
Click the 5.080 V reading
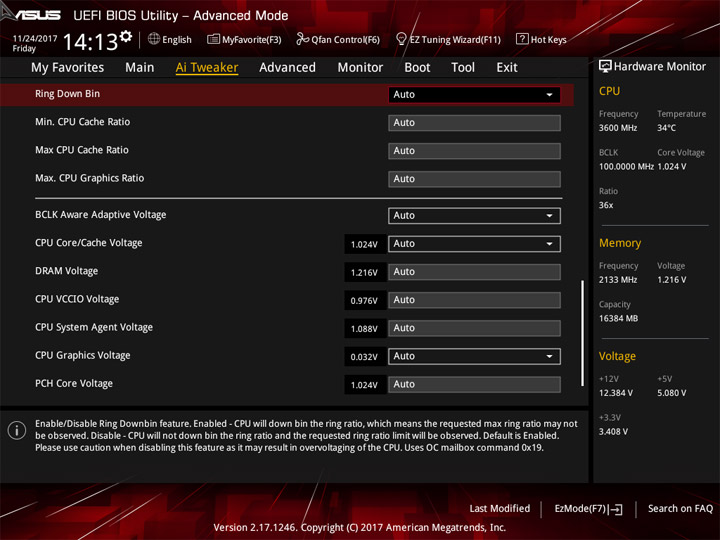[672, 393]
